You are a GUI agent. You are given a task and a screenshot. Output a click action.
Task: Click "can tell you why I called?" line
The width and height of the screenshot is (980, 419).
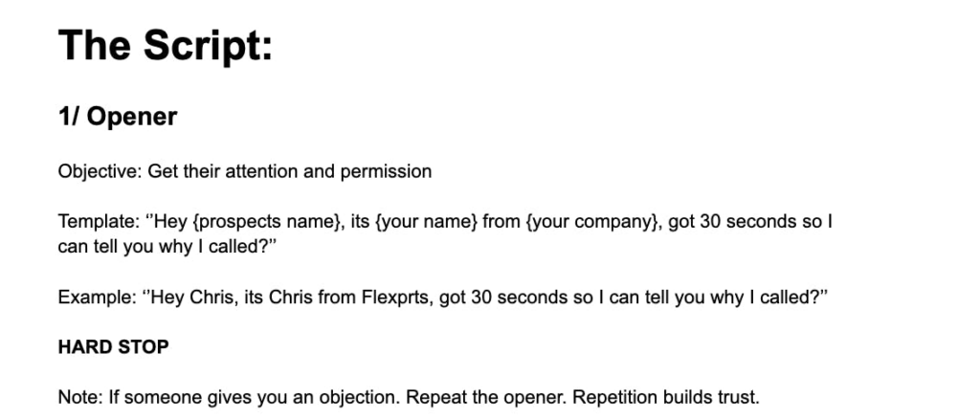point(167,247)
